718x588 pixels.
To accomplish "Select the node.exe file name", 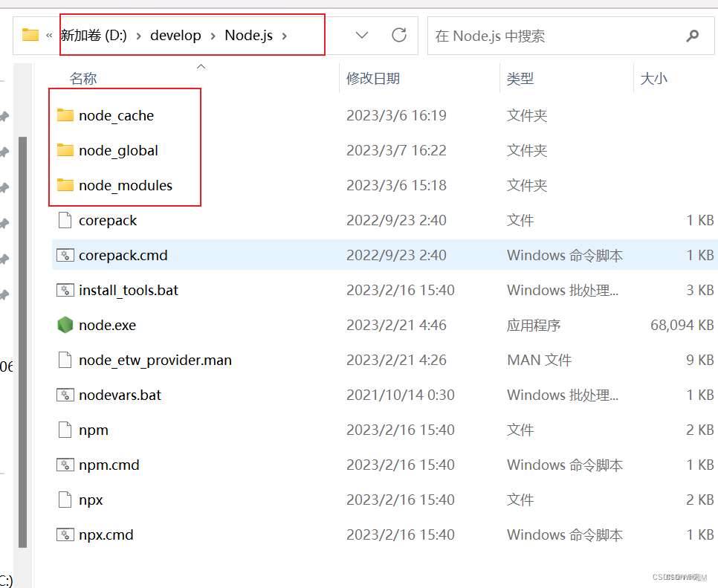I will 108,325.
